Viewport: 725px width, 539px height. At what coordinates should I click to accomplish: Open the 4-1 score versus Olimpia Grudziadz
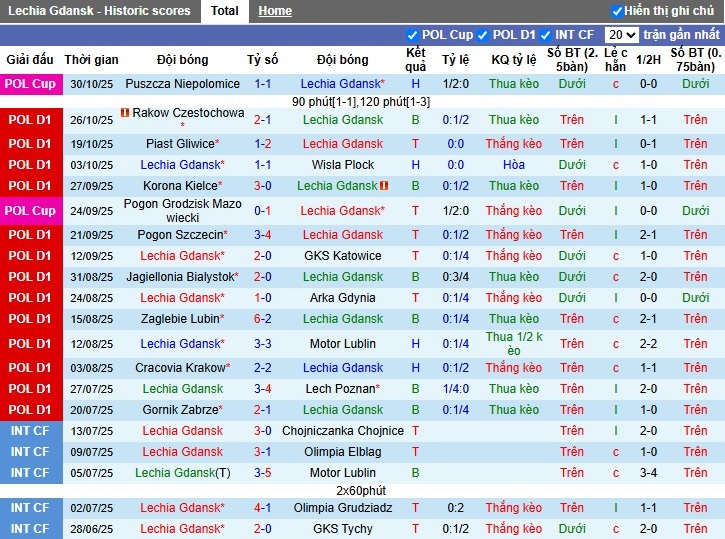click(x=263, y=508)
